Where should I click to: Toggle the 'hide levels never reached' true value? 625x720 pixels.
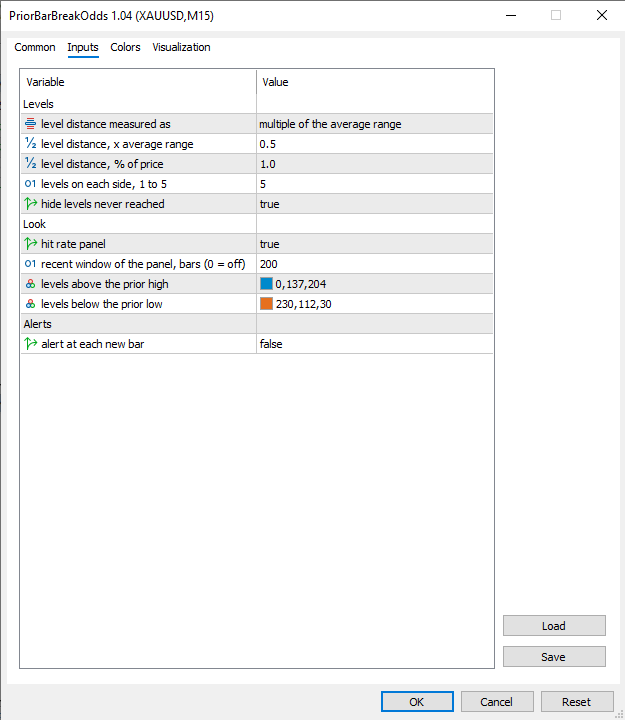(x=375, y=203)
